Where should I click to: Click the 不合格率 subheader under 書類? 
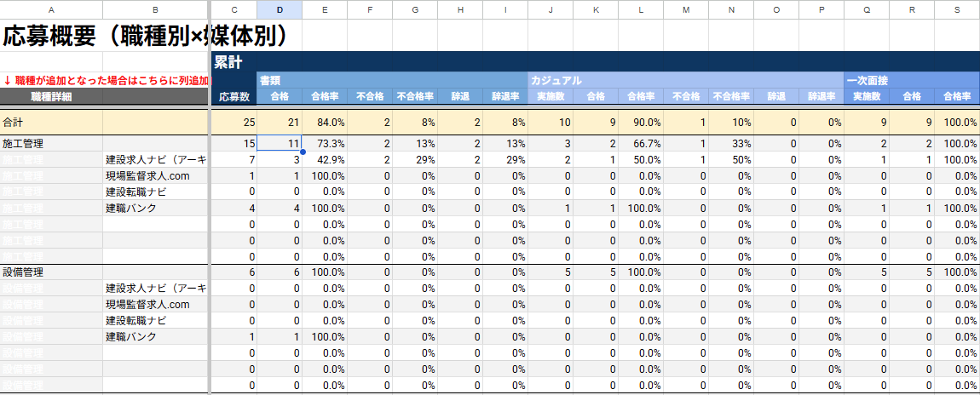[415, 96]
